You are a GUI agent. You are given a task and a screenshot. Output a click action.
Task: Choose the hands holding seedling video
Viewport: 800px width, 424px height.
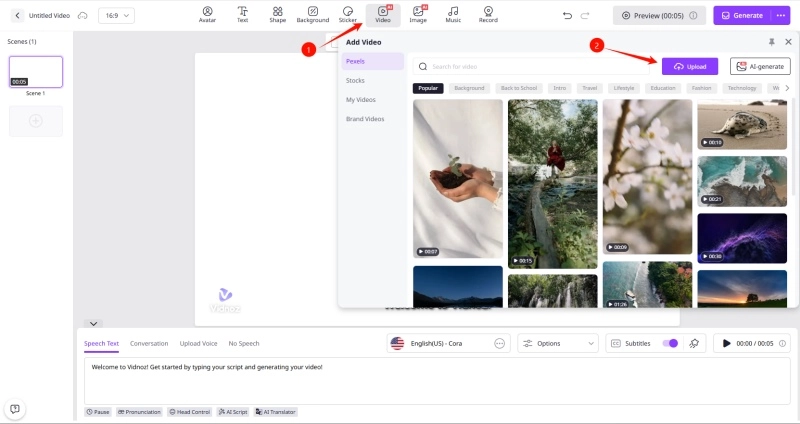pos(458,179)
